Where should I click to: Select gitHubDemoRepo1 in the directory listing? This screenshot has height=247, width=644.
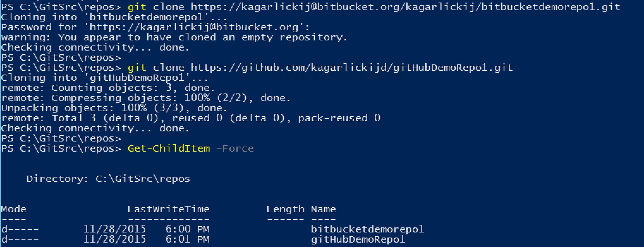click(358, 239)
